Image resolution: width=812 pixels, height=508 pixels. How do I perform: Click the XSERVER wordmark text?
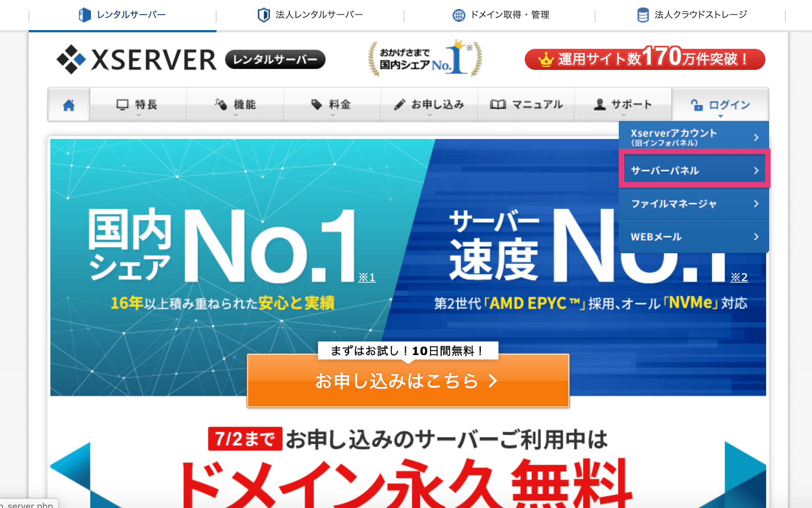click(154, 60)
